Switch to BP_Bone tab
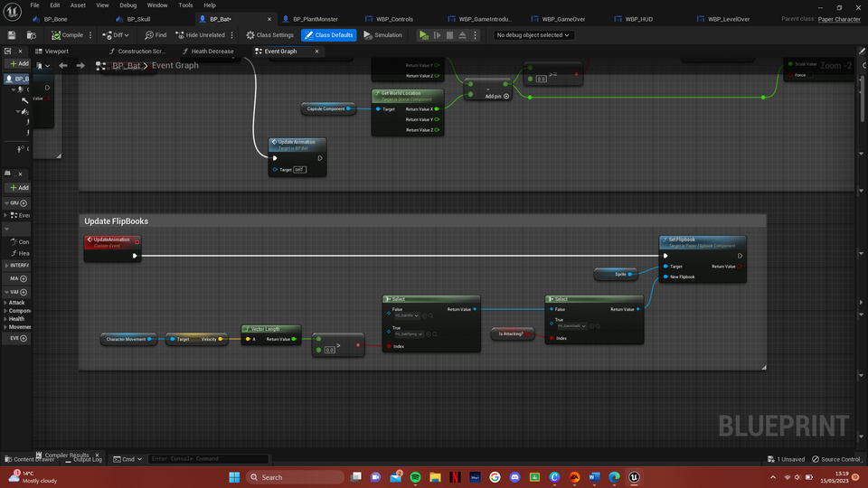The width and height of the screenshot is (868, 488). click(55, 19)
